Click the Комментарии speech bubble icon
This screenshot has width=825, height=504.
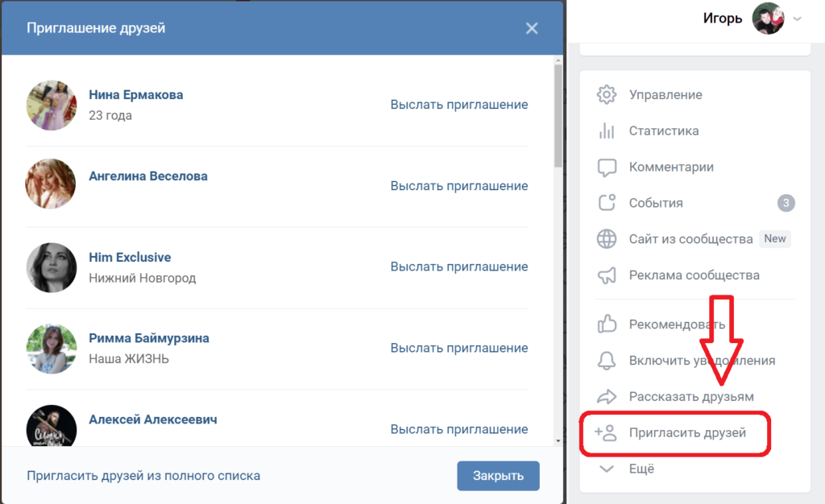(606, 167)
